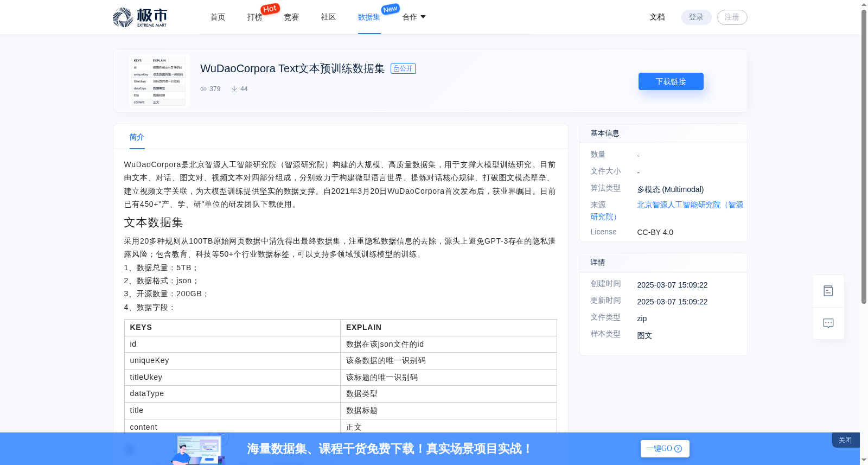
Task: Click the document note floating icon
Action: [828, 291]
